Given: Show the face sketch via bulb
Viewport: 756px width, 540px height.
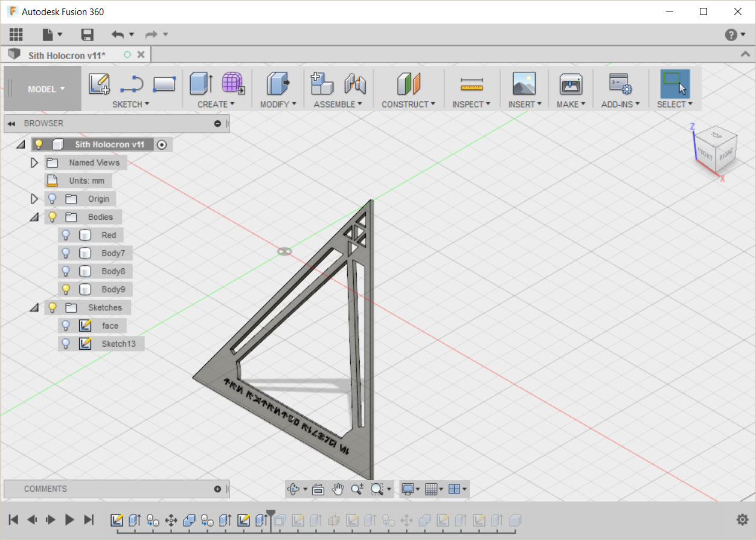Looking at the screenshot, I should coord(66,326).
